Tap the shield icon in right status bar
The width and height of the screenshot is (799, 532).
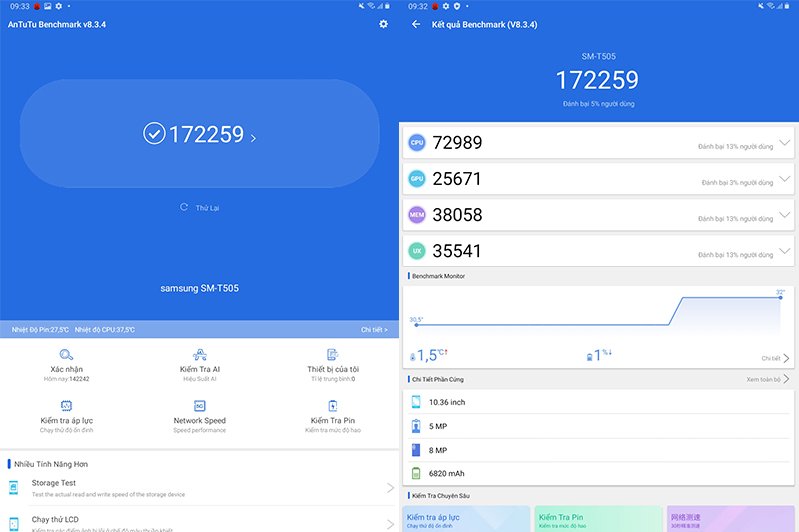(x=457, y=6)
